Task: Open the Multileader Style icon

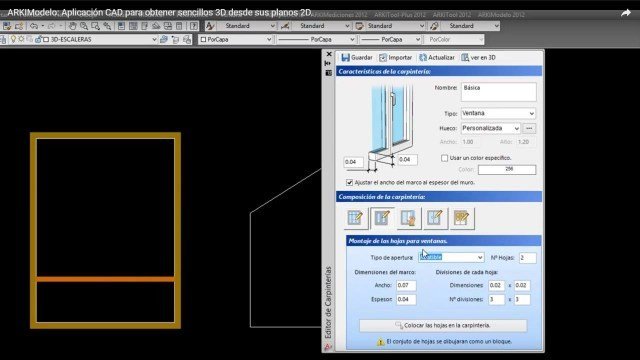Action: tap(434, 26)
